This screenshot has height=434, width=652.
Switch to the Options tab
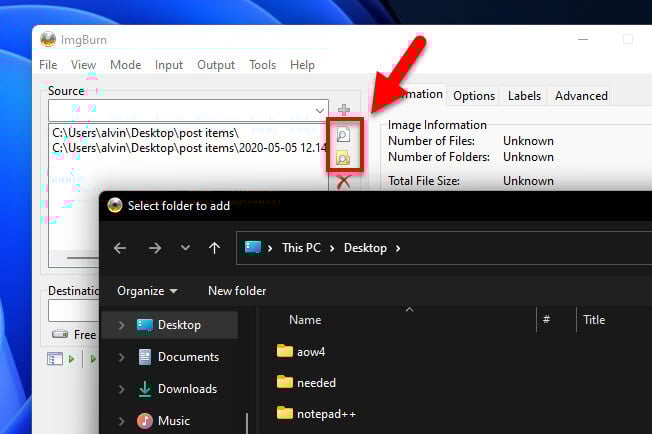pyautogui.click(x=474, y=96)
